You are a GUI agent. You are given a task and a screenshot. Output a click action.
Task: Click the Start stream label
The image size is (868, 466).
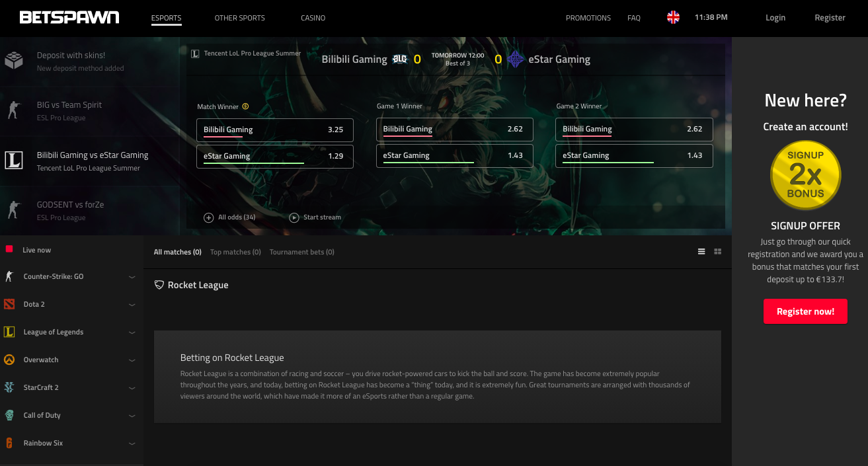click(322, 217)
